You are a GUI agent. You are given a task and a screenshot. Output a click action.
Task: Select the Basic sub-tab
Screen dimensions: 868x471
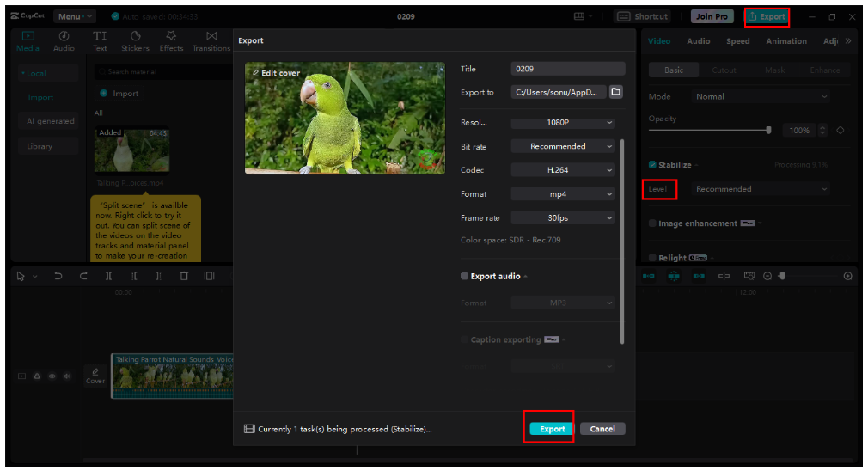click(x=674, y=70)
